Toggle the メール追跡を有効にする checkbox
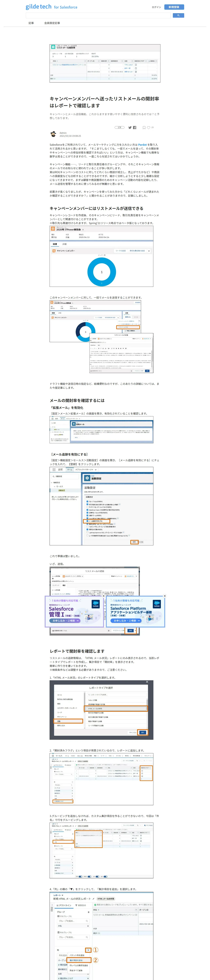The height and width of the screenshot is (980, 210). click(x=87, y=521)
